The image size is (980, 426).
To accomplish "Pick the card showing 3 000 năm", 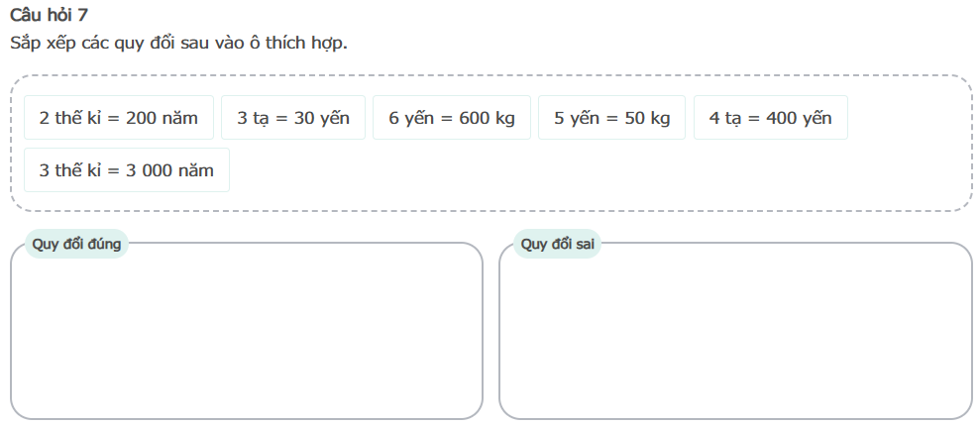I will click(127, 170).
